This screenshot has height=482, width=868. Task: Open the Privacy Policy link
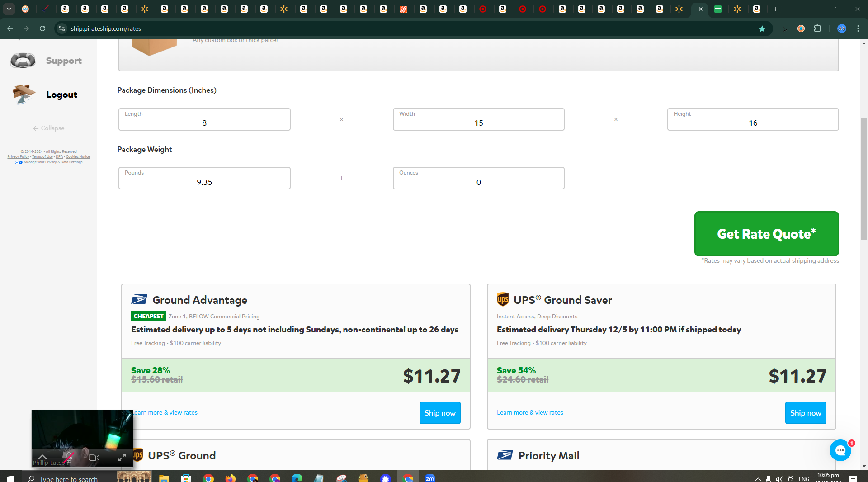[18, 157]
